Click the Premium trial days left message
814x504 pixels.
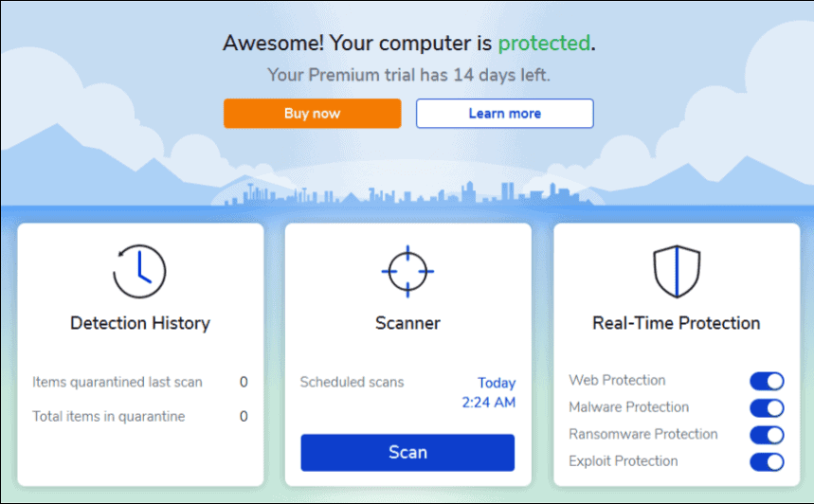click(408, 75)
